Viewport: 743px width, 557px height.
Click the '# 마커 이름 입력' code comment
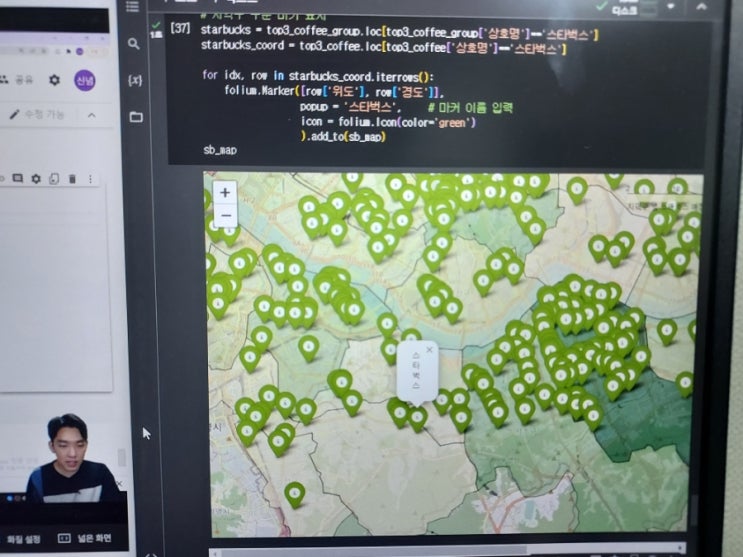point(470,108)
